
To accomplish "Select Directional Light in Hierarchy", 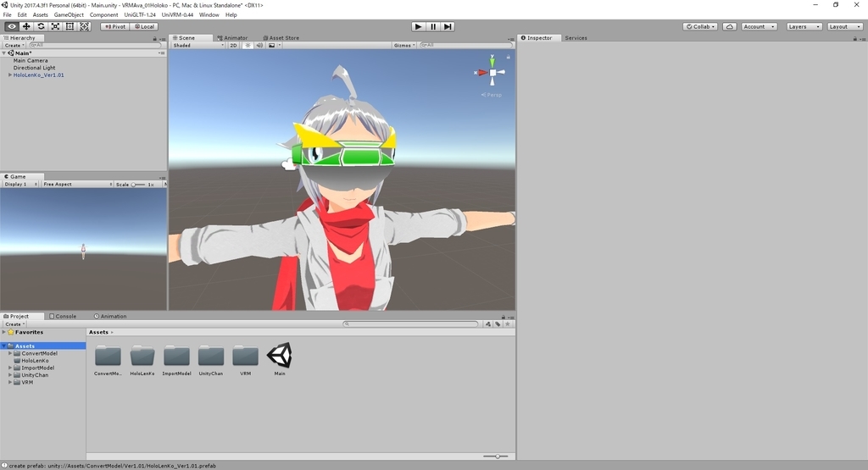I will tap(34, 68).
